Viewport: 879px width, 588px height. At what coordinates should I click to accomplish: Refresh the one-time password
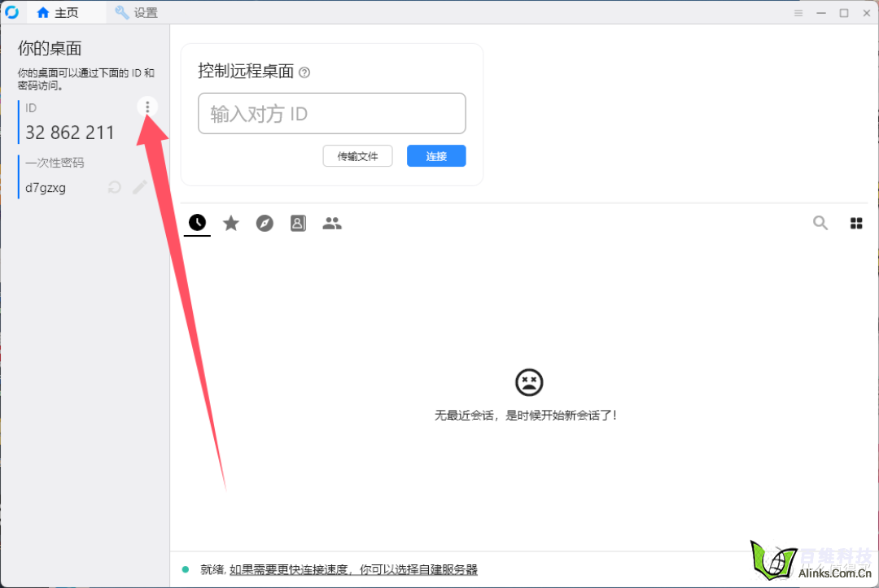pyautogui.click(x=114, y=187)
